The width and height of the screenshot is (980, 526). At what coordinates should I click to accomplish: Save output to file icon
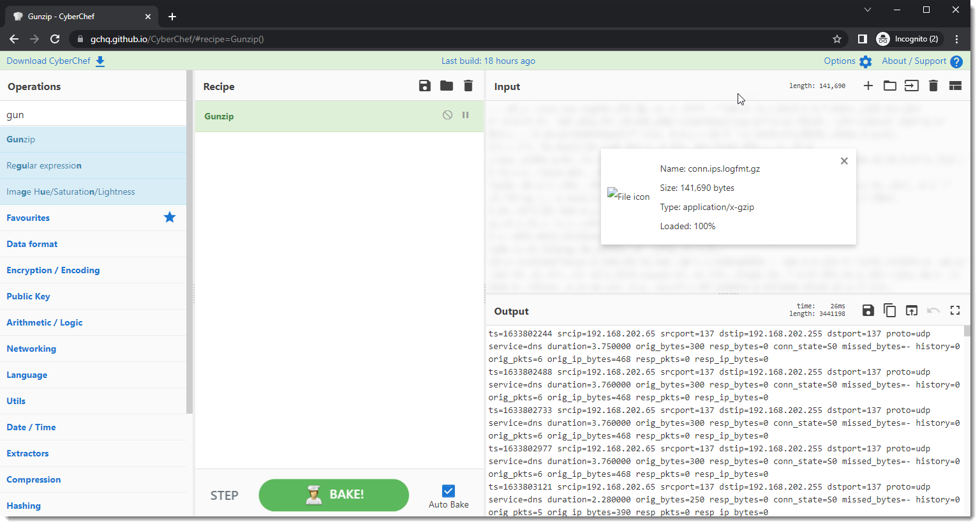pyautogui.click(x=868, y=311)
